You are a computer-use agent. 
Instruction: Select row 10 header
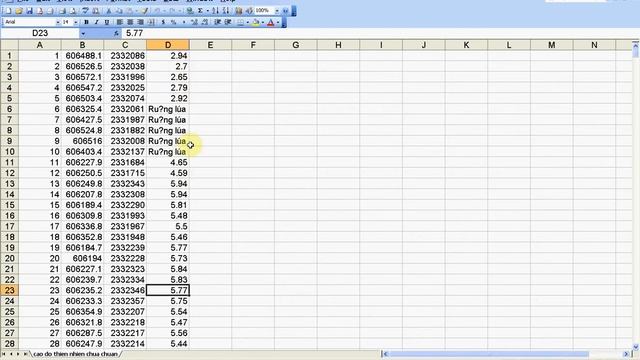pos(9,151)
